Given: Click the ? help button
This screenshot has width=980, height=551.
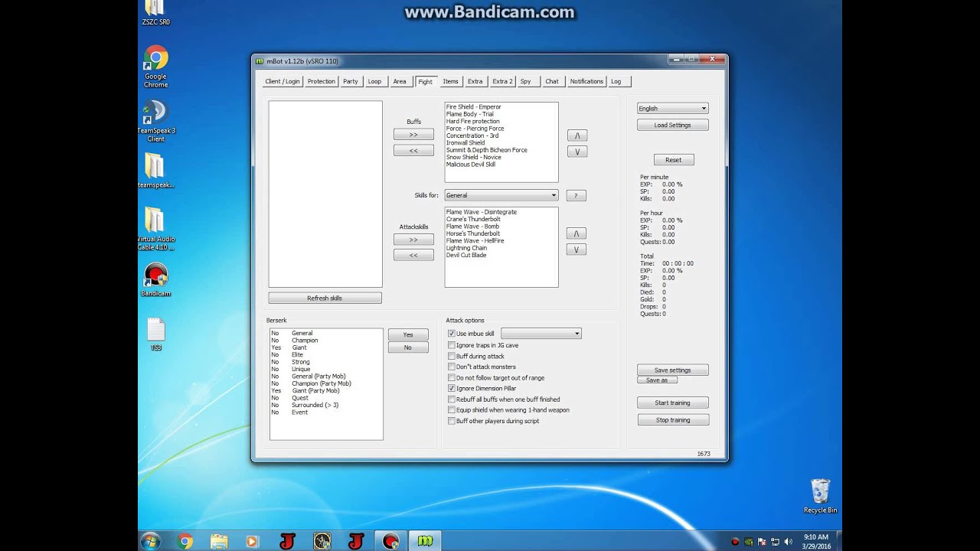Looking at the screenshot, I should pos(576,196).
